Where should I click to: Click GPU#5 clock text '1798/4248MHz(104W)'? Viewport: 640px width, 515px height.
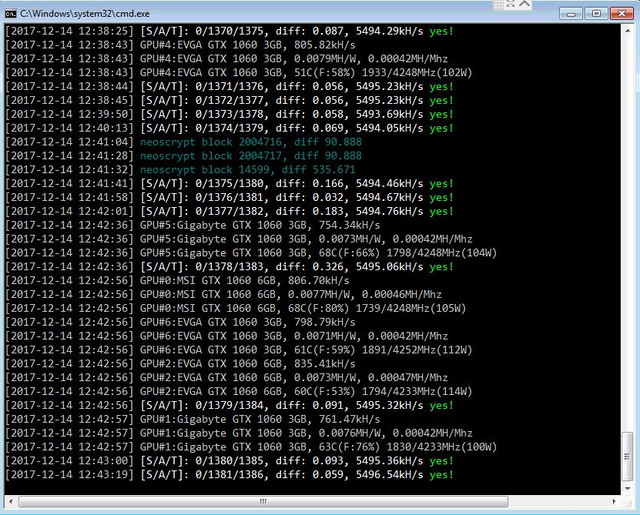(442, 253)
